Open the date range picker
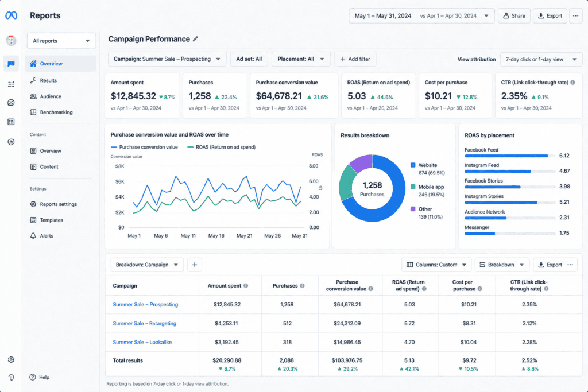Image resolution: width=588 pixels, height=392 pixels. [421, 15]
